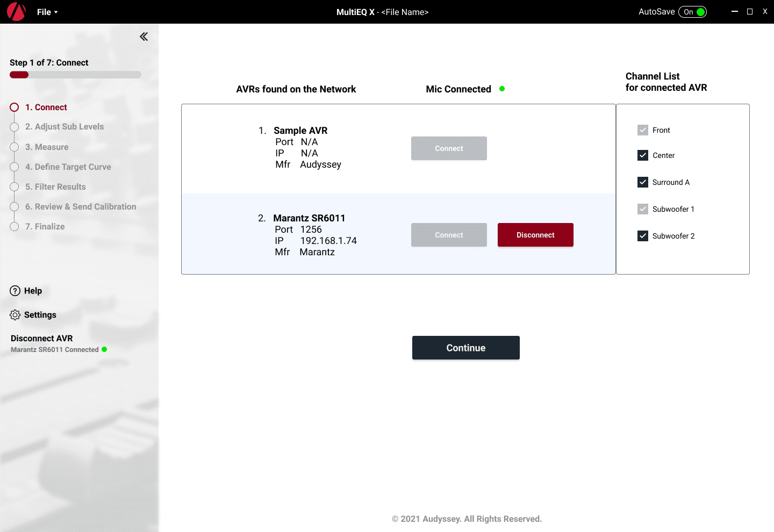
Task: Click the green Mic Connected status dot
Action: (502, 89)
